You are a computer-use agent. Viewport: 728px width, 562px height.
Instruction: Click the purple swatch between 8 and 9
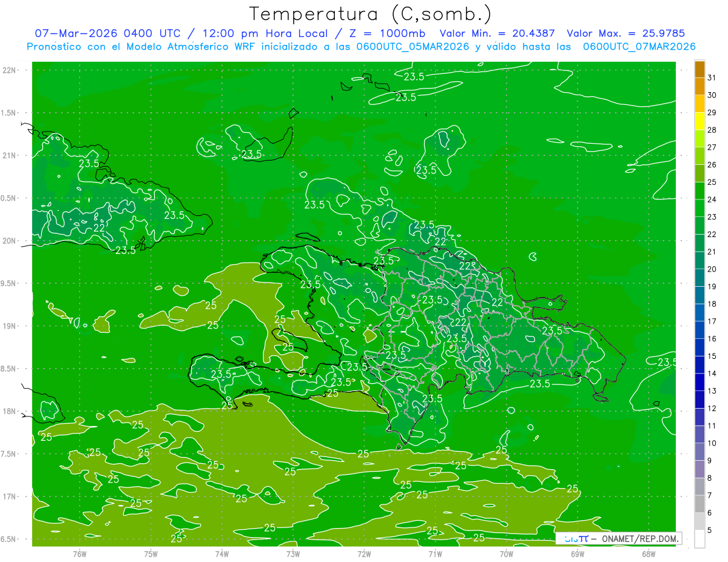click(x=699, y=469)
